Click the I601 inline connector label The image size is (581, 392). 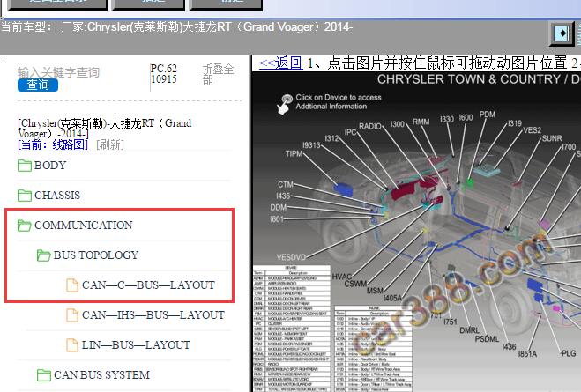pyautogui.click(x=277, y=219)
